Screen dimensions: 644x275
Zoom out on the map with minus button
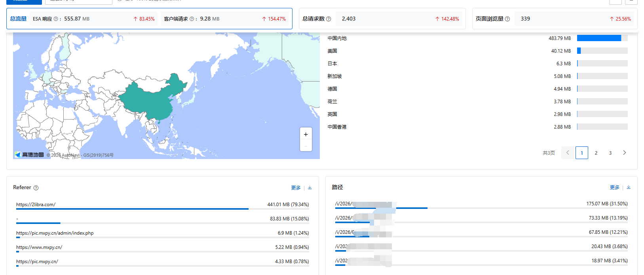click(x=306, y=146)
